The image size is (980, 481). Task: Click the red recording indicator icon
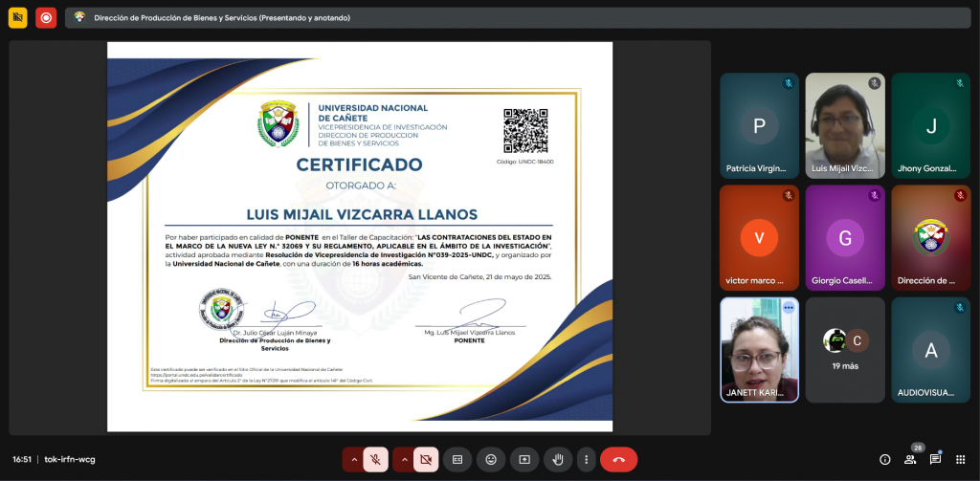point(46,17)
